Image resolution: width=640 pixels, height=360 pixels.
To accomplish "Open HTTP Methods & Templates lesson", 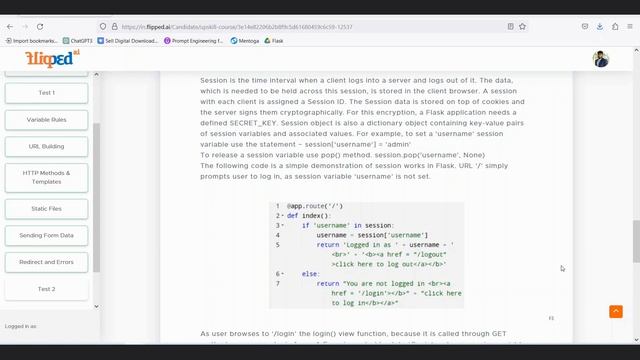I will pos(47,177).
